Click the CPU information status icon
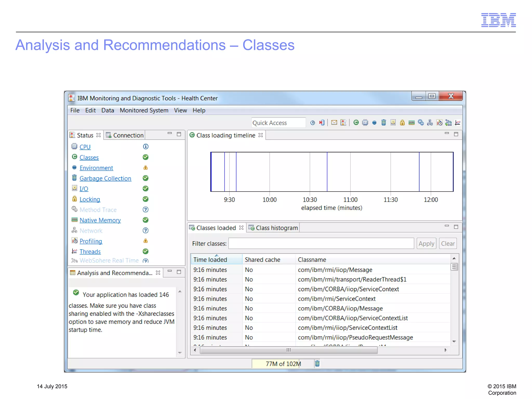This screenshot has width=532, height=399. pyautogui.click(x=146, y=147)
